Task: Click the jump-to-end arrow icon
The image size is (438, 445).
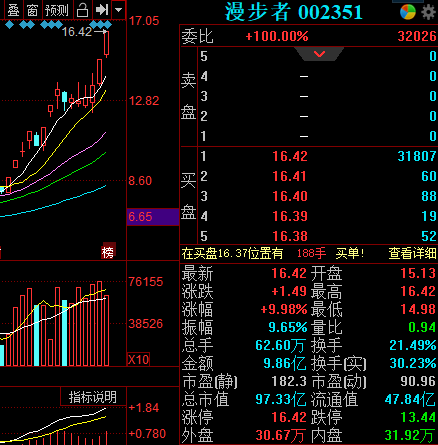Action: click(102, 10)
